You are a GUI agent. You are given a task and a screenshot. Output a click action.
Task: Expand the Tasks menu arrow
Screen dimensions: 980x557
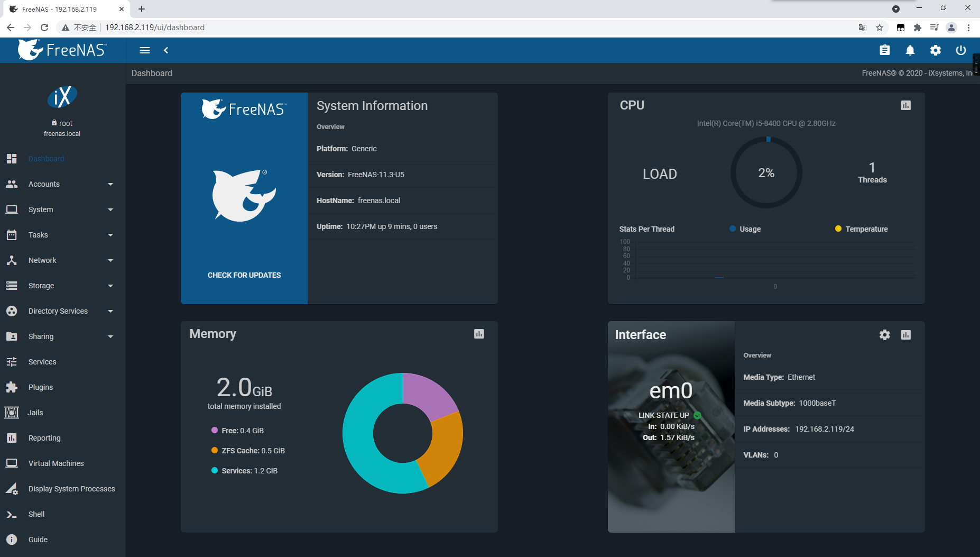pyautogui.click(x=110, y=235)
